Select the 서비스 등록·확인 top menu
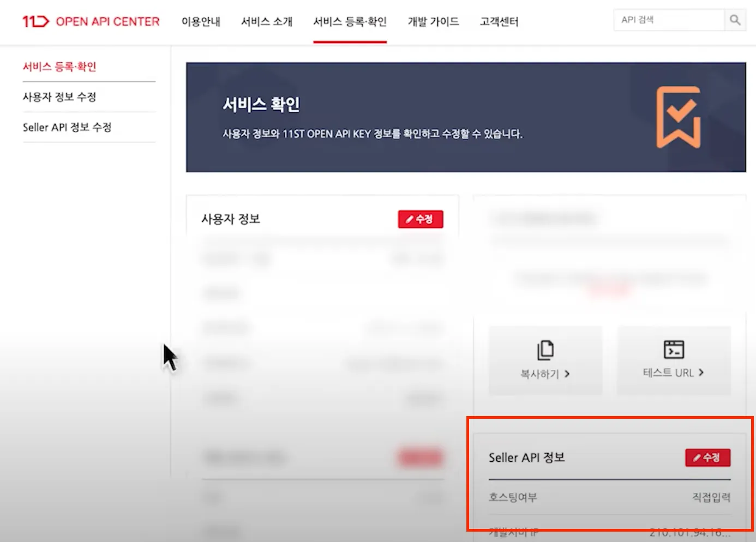Screen dimensions: 756x542 [x=350, y=21]
